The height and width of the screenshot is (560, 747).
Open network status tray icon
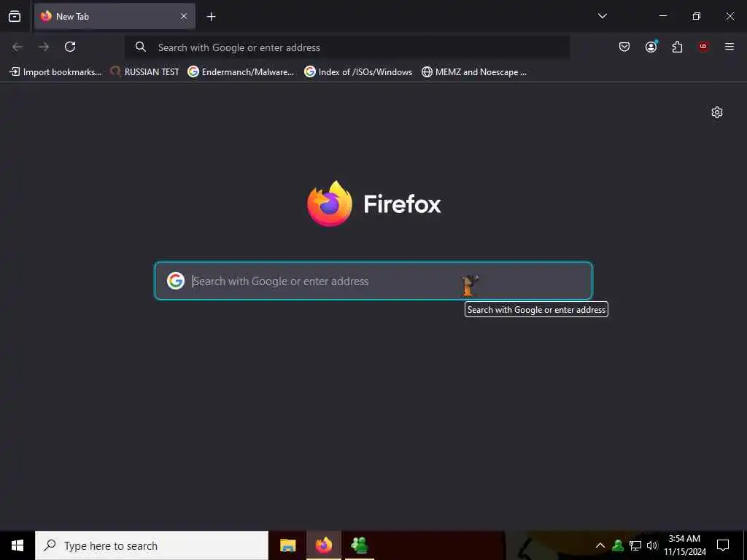coord(635,545)
